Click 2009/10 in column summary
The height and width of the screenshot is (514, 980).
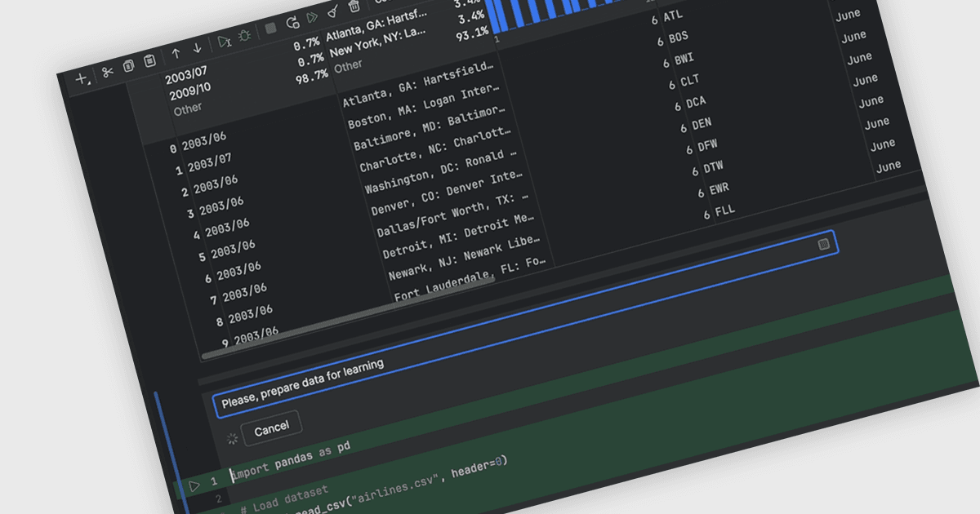191,91
